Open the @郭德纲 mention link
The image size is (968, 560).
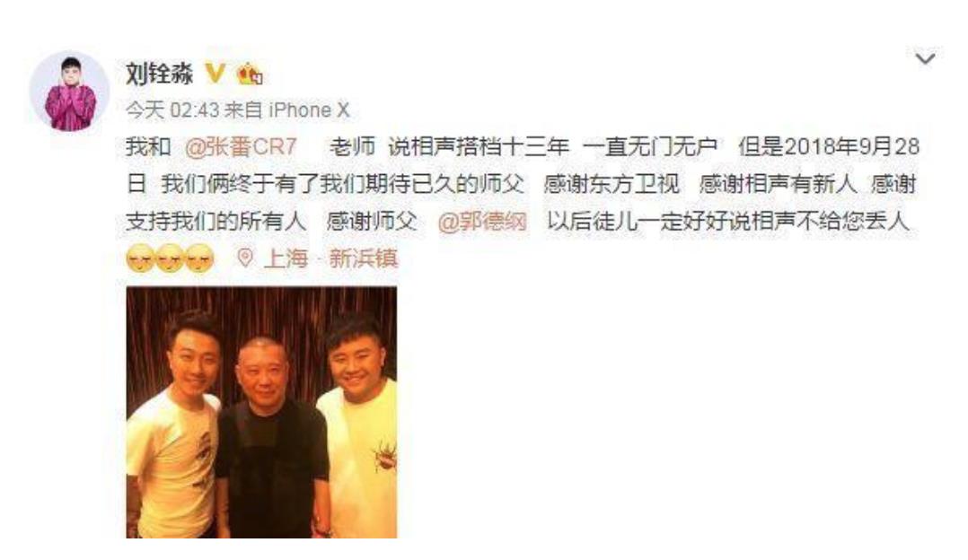click(x=482, y=222)
